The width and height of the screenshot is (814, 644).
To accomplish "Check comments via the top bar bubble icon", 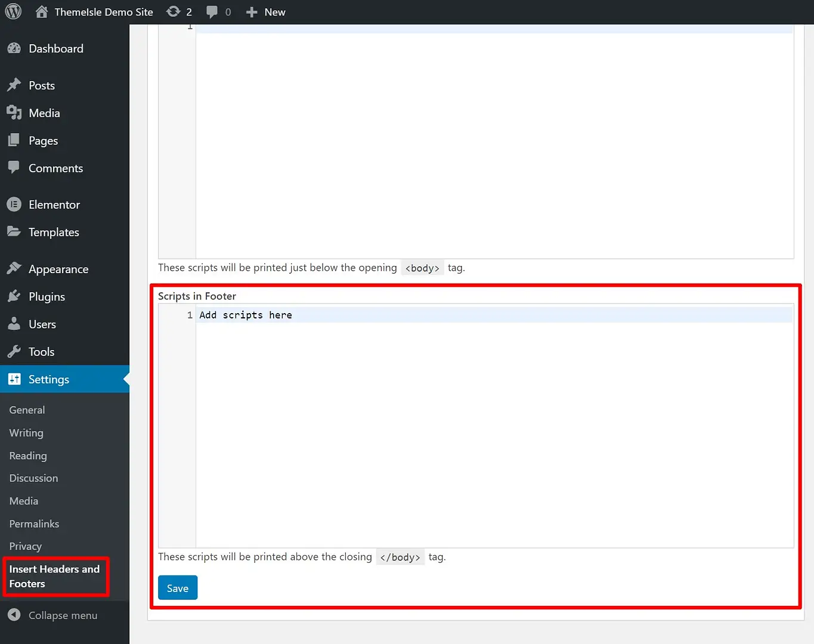I will [x=212, y=11].
